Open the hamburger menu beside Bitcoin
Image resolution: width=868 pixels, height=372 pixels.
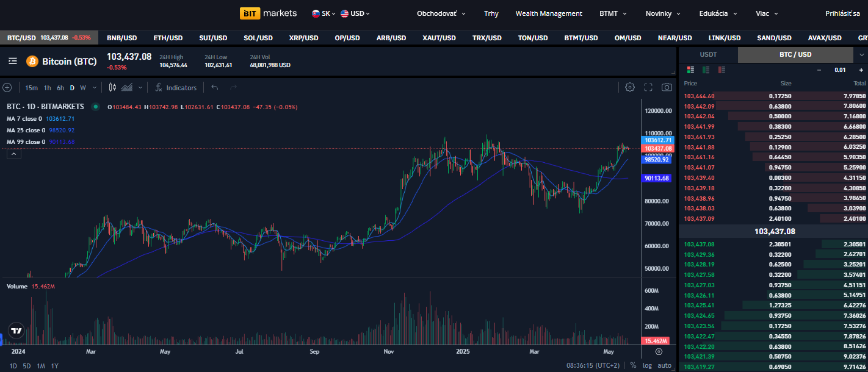point(13,62)
